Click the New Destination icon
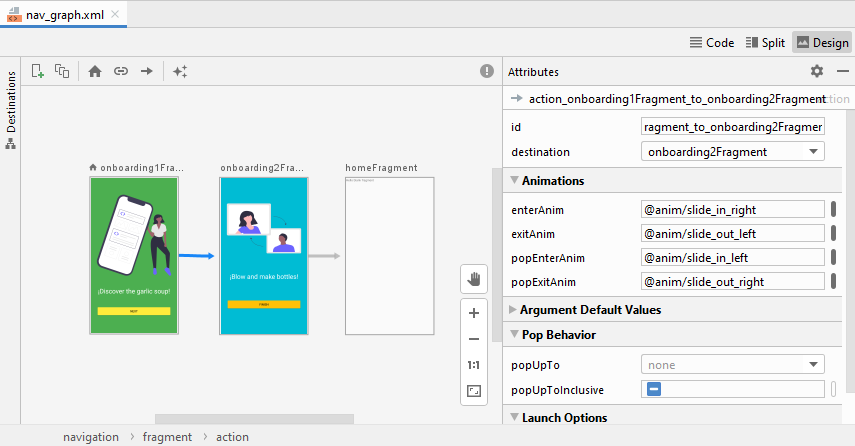Image resolution: width=855 pixels, height=446 pixels. click(x=38, y=71)
